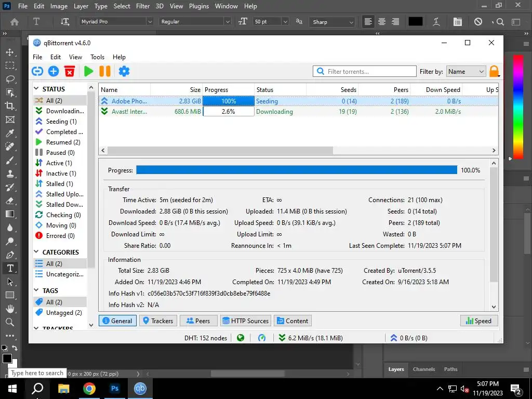
Task: Collapse the STATUS section in sidebar
Action: point(36,89)
